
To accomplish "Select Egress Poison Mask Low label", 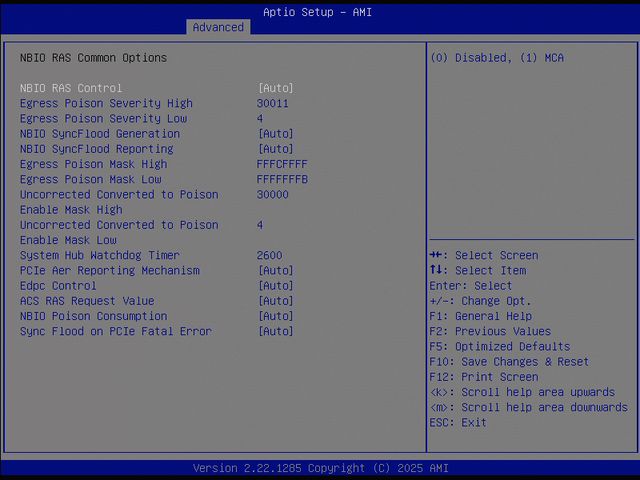I will [x=91, y=179].
